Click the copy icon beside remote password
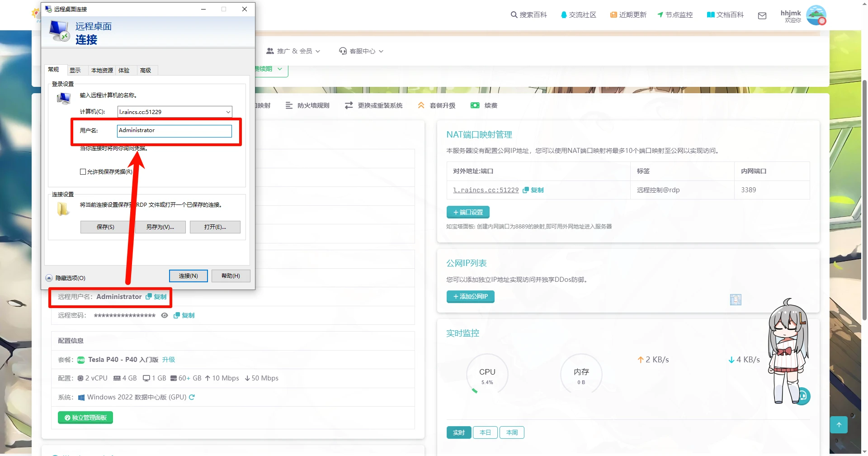Screen dimensions: 868x456 [177, 316]
